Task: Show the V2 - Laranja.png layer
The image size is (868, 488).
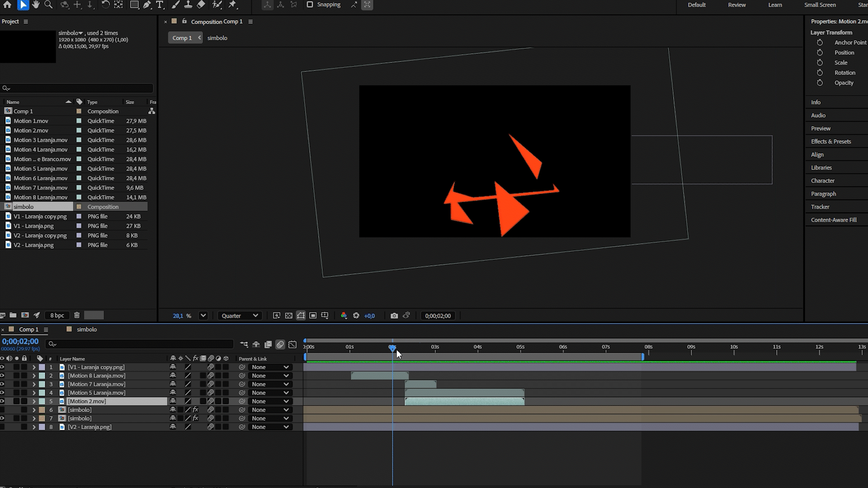Action: (x=2, y=427)
